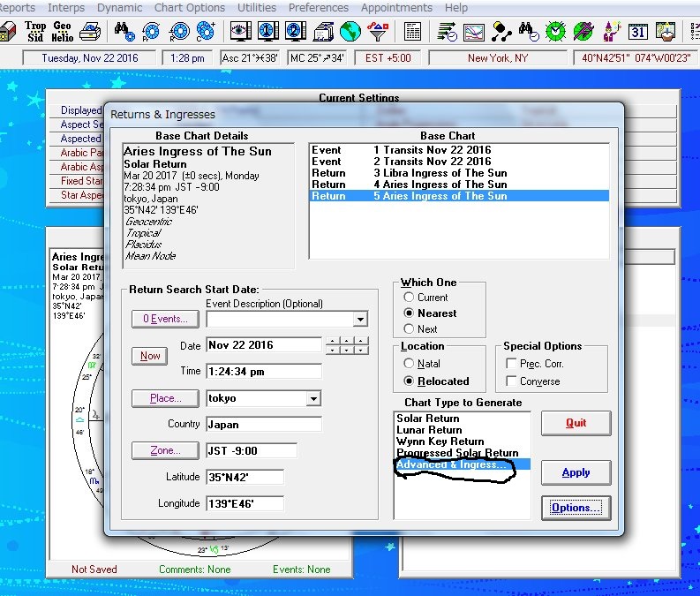Screen dimensions: 700x596
Task: Click the Trop/Sid zodiac toggle icon
Action: [35, 33]
